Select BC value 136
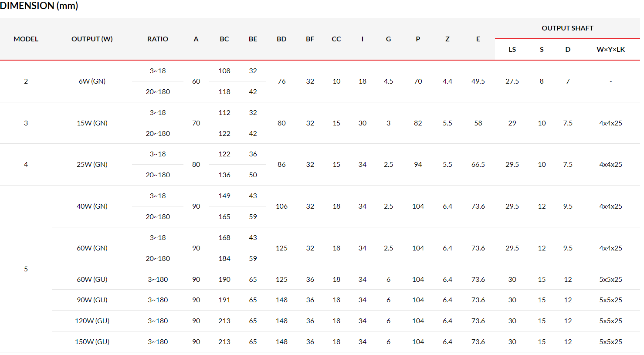This screenshot has height=355, width=644. coord(224,175)
